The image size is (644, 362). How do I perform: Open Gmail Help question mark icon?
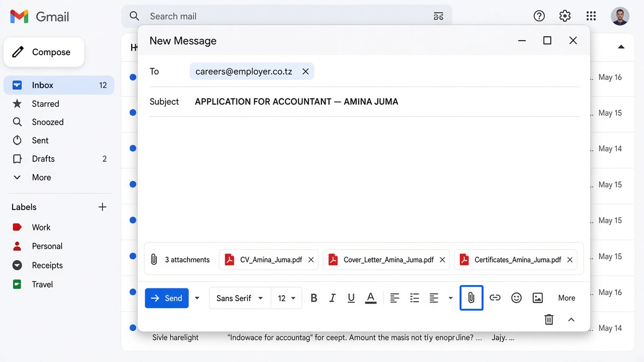pyautogui.click(x=539, y=16)
